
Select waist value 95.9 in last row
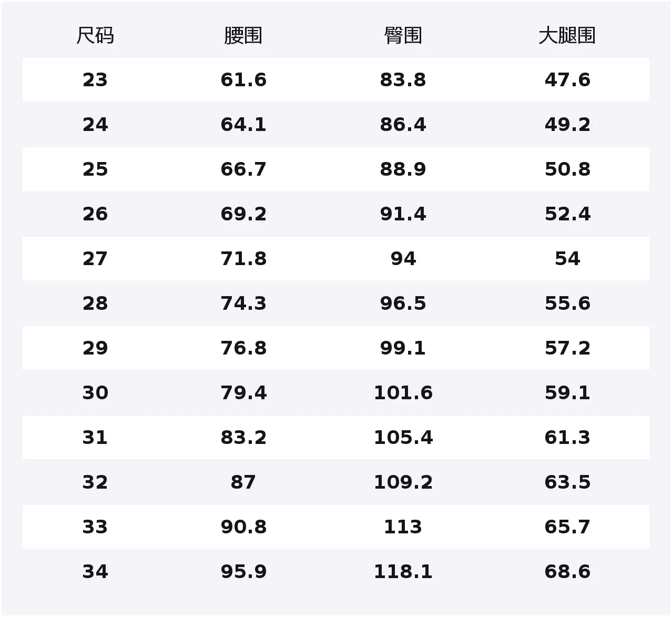point(243,572)
